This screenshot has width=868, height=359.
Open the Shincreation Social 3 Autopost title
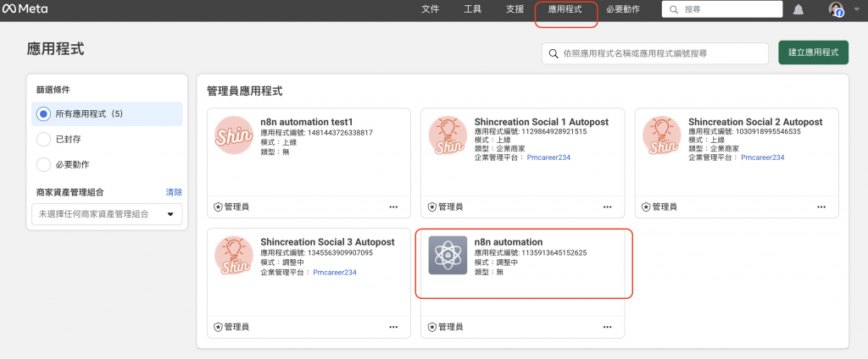(x=328, y=241)
